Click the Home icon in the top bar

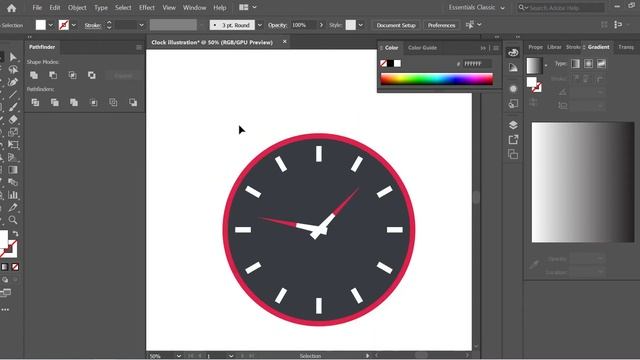pos(11,8)
